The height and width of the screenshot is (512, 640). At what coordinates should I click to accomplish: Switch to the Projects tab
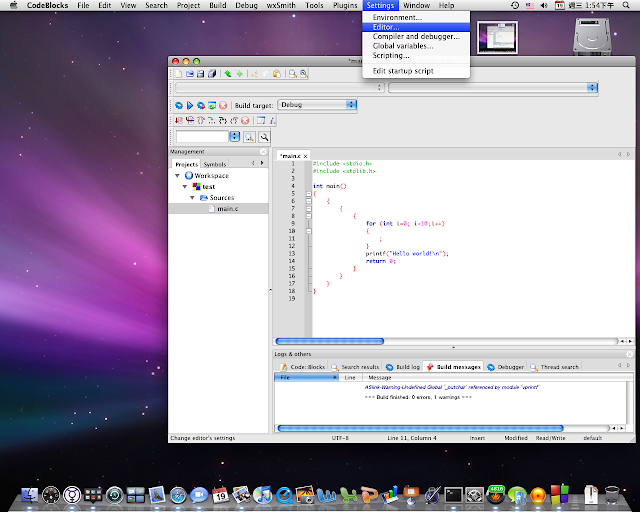(187, 164)
